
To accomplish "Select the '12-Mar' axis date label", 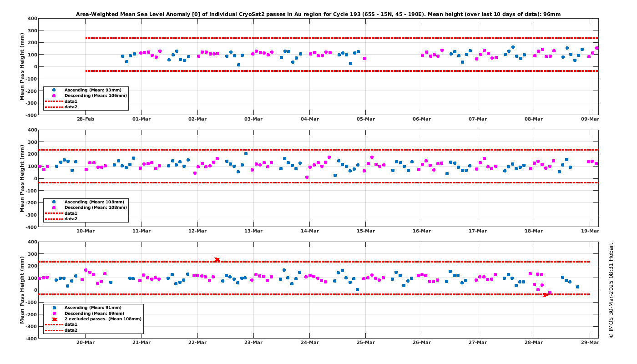I will pos(197,231).
